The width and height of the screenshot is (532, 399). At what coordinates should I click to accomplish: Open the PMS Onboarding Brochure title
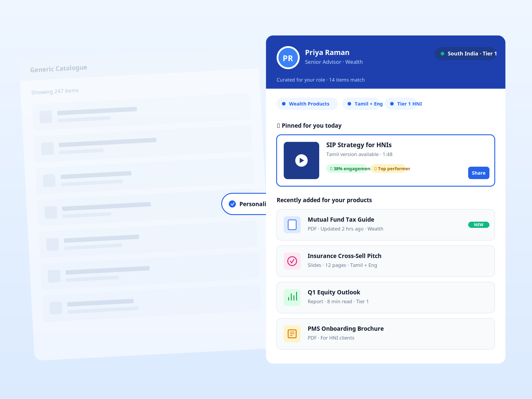(346, 329)
